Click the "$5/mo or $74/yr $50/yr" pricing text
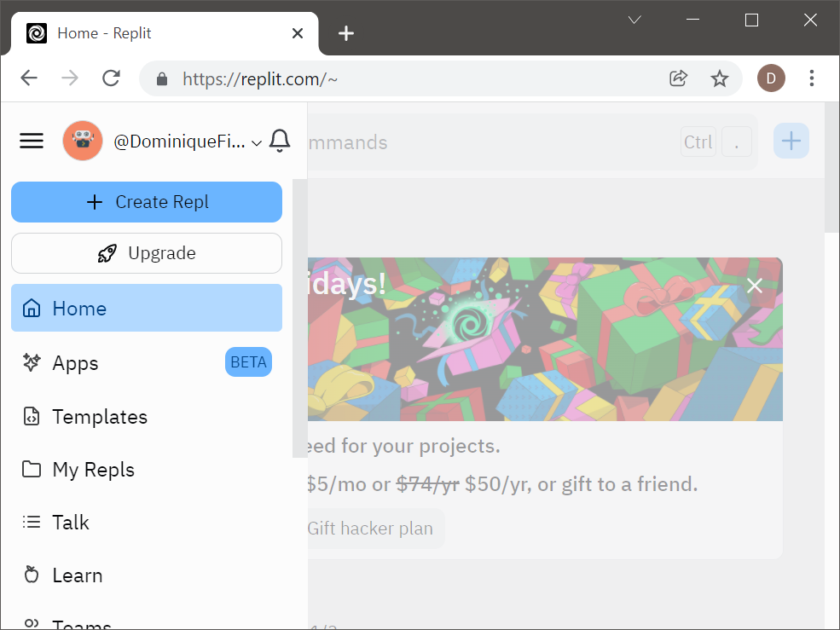The height and width of the screenshot is (630, 840). (417, 484)
